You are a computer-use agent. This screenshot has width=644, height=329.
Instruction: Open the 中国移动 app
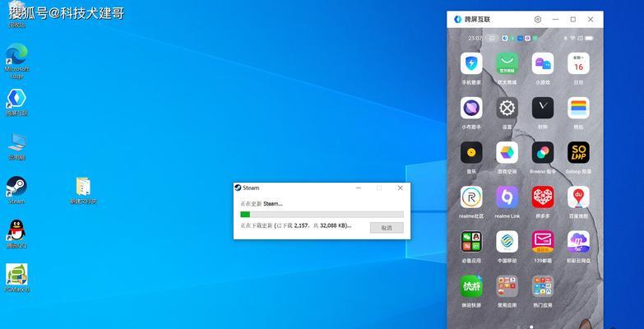point(507,242)
